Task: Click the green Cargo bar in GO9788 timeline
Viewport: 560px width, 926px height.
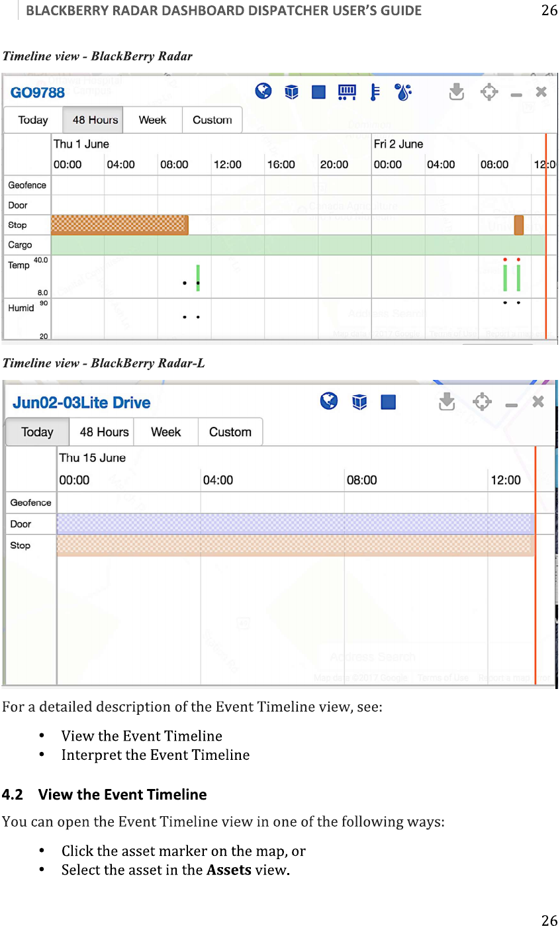Action: (299, 245)
